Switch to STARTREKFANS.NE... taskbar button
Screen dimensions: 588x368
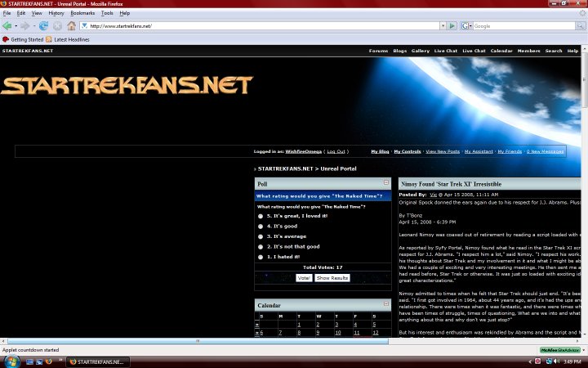coord(98,362)
